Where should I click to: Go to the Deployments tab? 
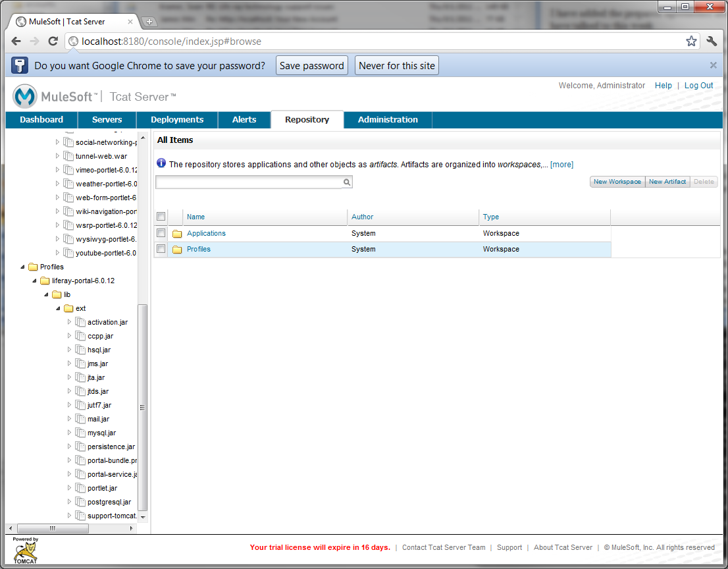point(177,119)
